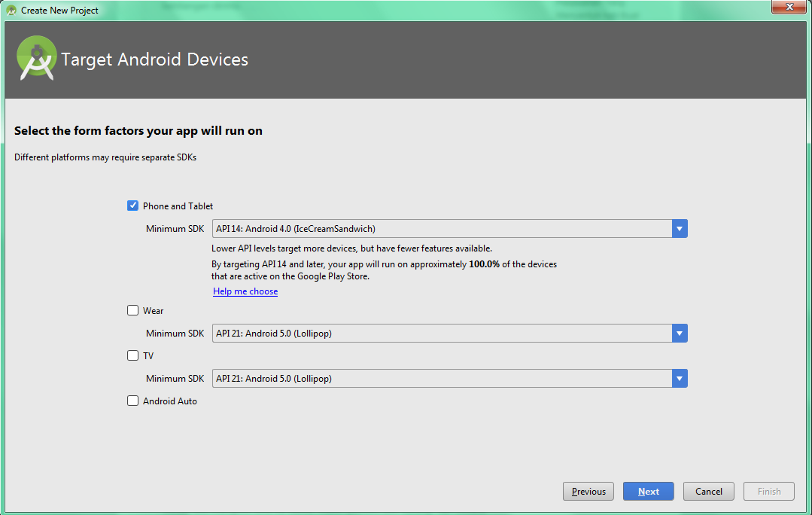Image resolution: width=812 pixels, height=515 pixels.
Task: Close the Create New Project window
Action: (x=789, y=8)
